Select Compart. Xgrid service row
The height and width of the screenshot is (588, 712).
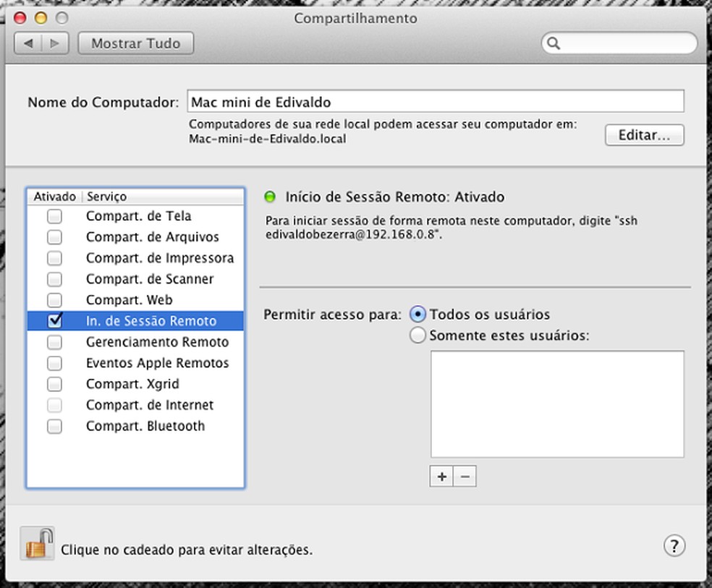coord(135,384)
